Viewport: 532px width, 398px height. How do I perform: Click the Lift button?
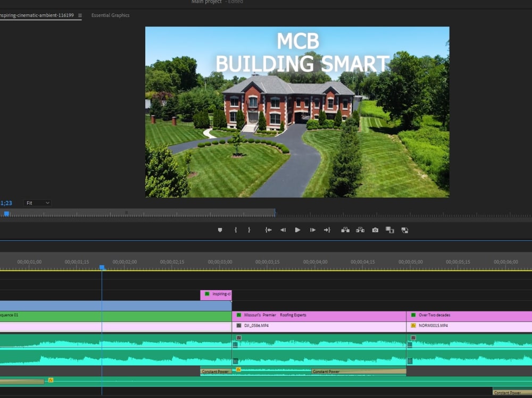[345, 230]
